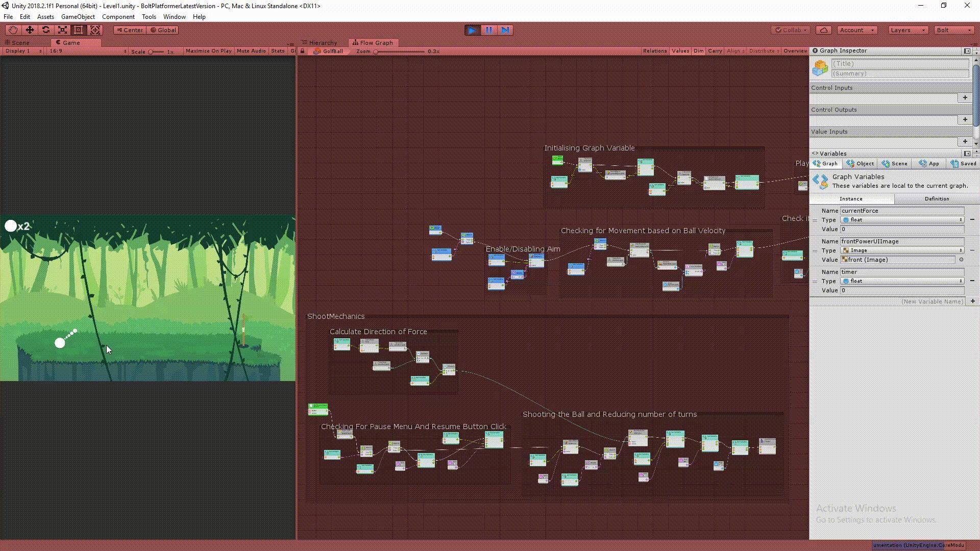Open the Account dropdown
Screen dimensions: 980x551
pos(857,30)
